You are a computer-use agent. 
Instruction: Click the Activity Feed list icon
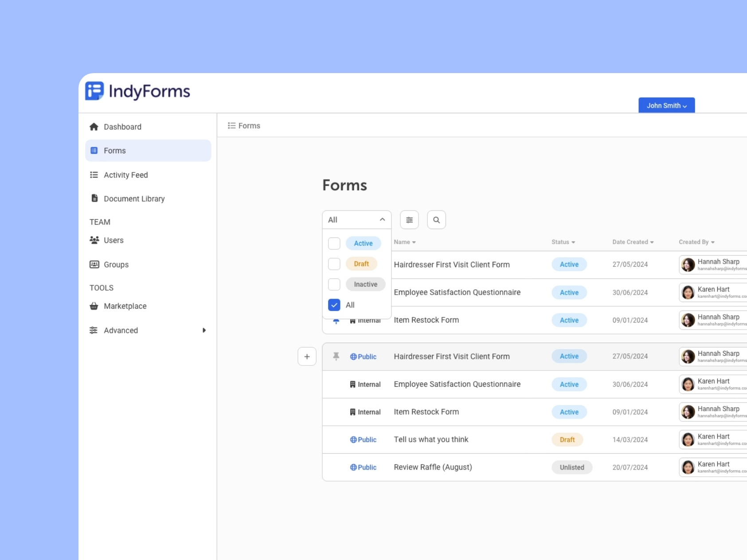pos(94,175)
